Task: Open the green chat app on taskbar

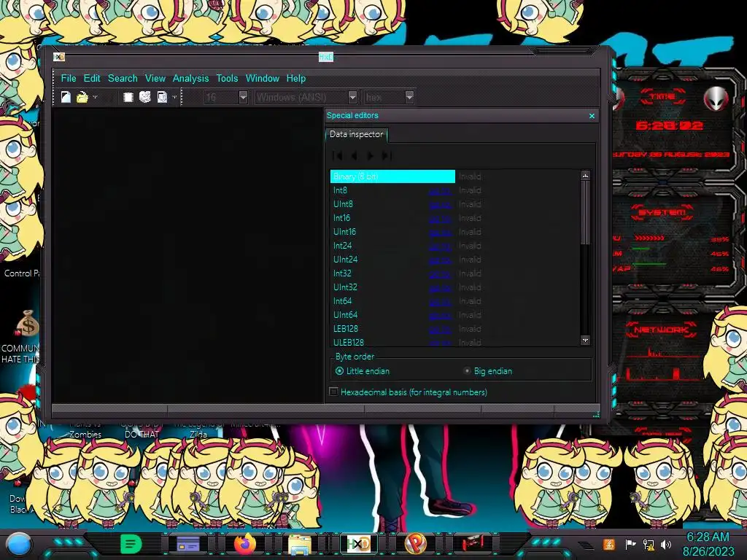Action: click(x=131, y=544)
